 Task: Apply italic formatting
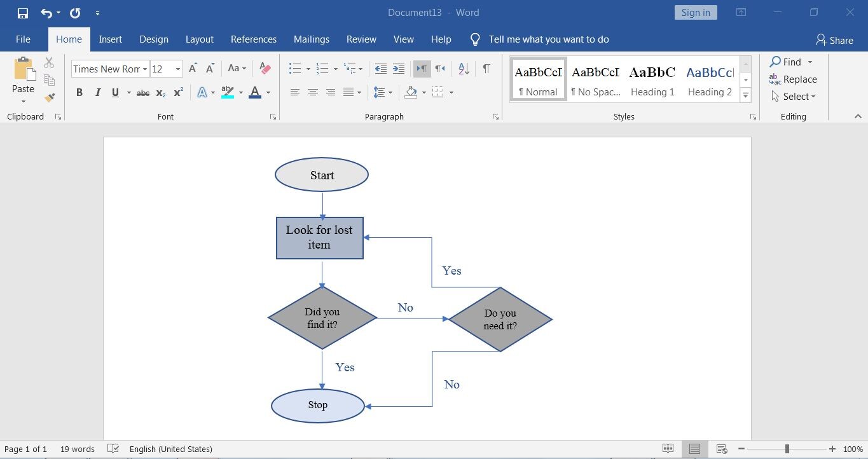[97, 92]
